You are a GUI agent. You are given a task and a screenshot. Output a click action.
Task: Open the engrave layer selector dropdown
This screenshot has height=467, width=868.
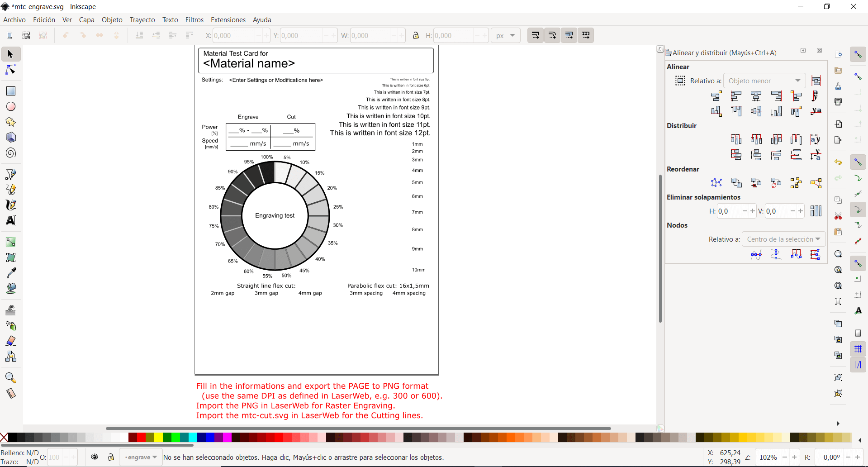click(x=141, y=457)
